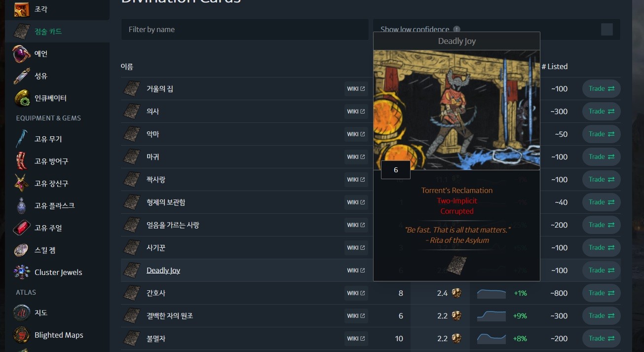Open the Deadly Joy card link

click(x=163, y=271)
